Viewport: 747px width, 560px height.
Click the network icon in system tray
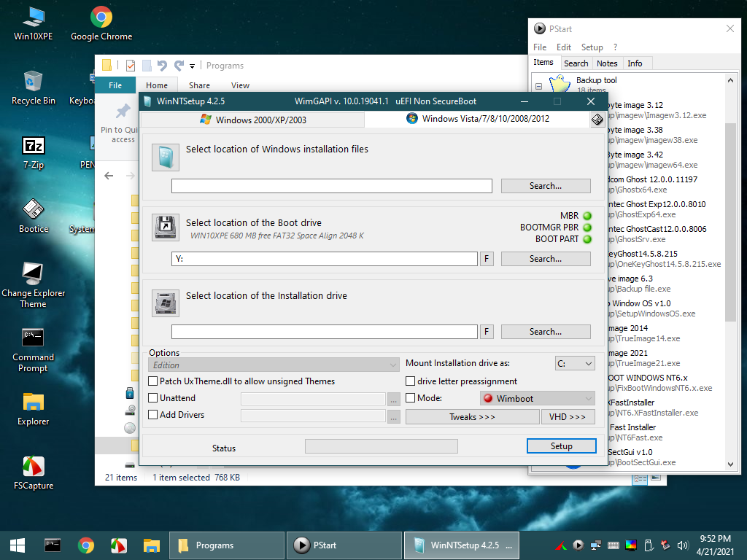click(595, 545)
